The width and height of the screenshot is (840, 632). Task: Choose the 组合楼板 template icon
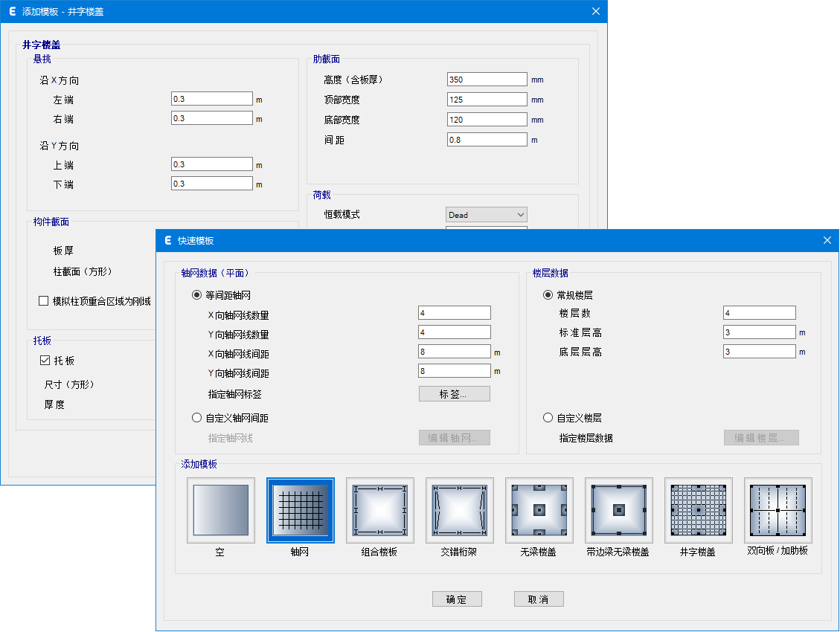coord(380,510)
